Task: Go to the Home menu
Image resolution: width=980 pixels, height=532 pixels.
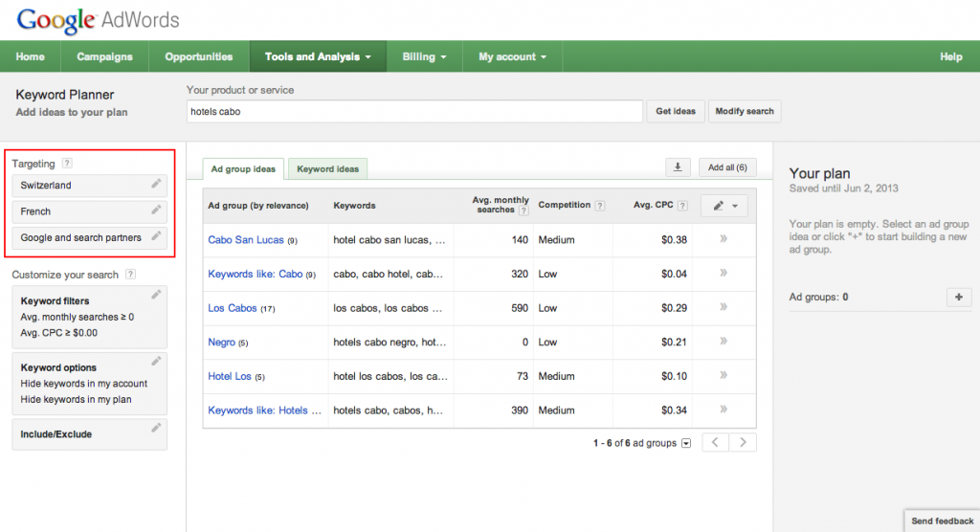Action: point(30,56)
